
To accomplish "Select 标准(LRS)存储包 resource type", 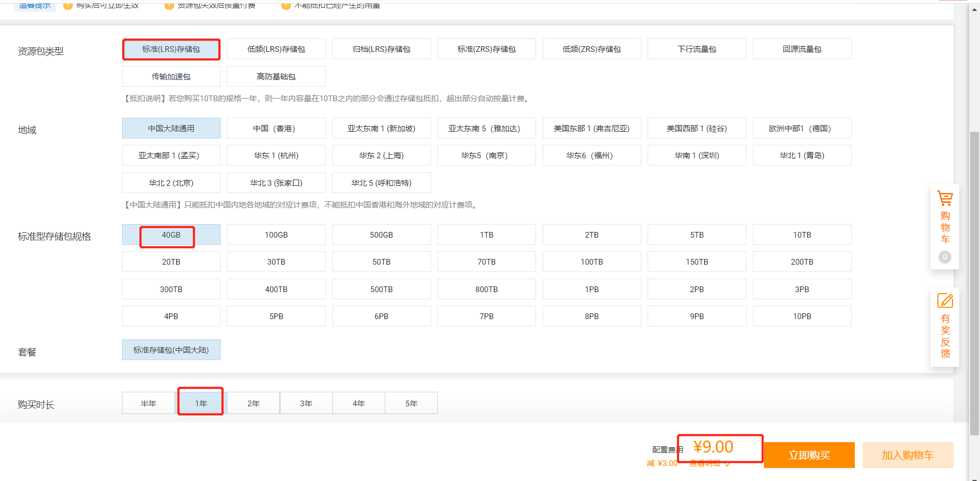I will pyautogui.click(x=171, y=49).
